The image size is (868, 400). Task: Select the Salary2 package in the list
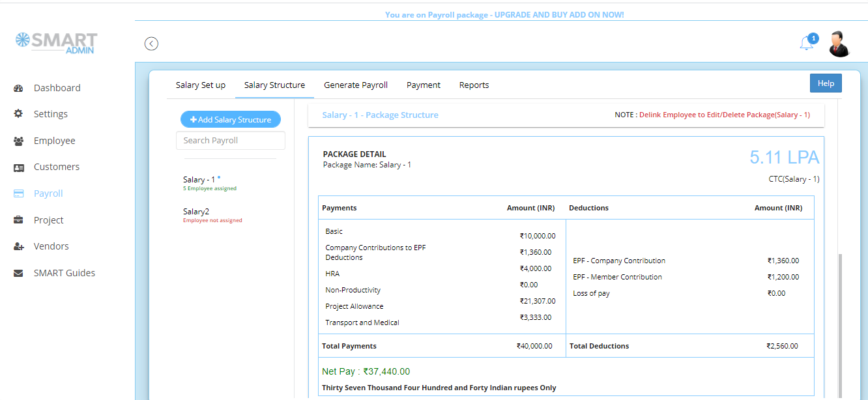tap(196, 211)
